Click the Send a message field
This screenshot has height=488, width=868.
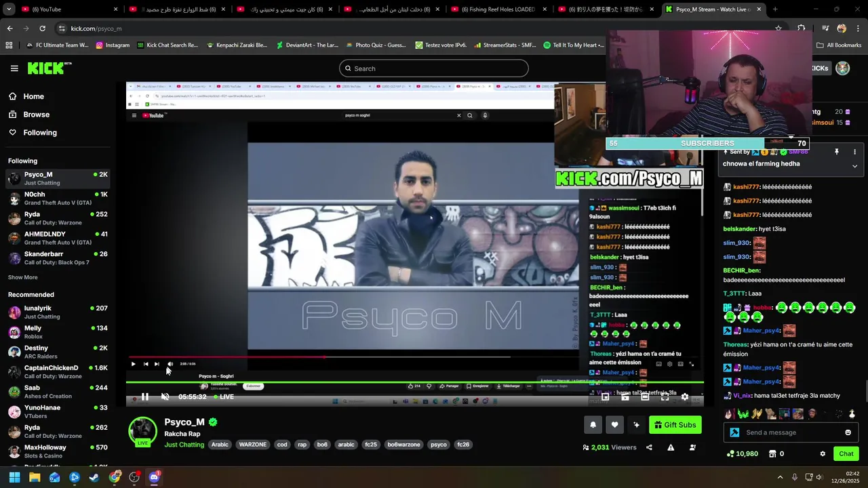790,432
